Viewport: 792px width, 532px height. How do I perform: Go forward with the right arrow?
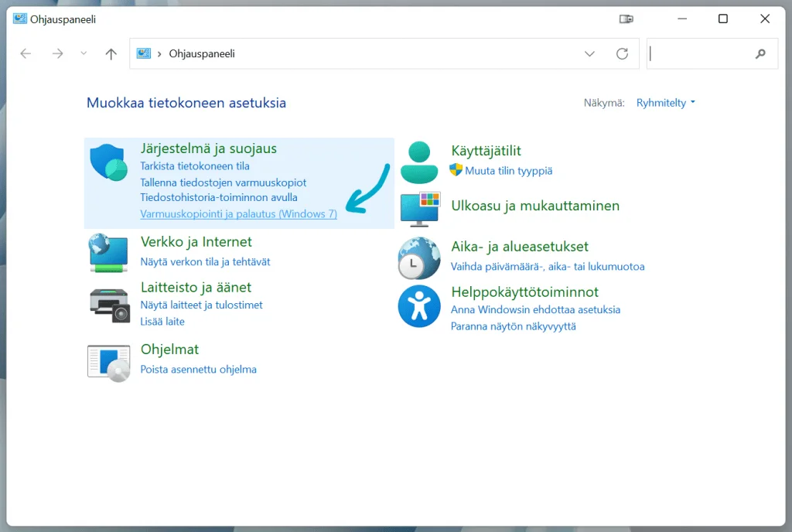[57, 53]
